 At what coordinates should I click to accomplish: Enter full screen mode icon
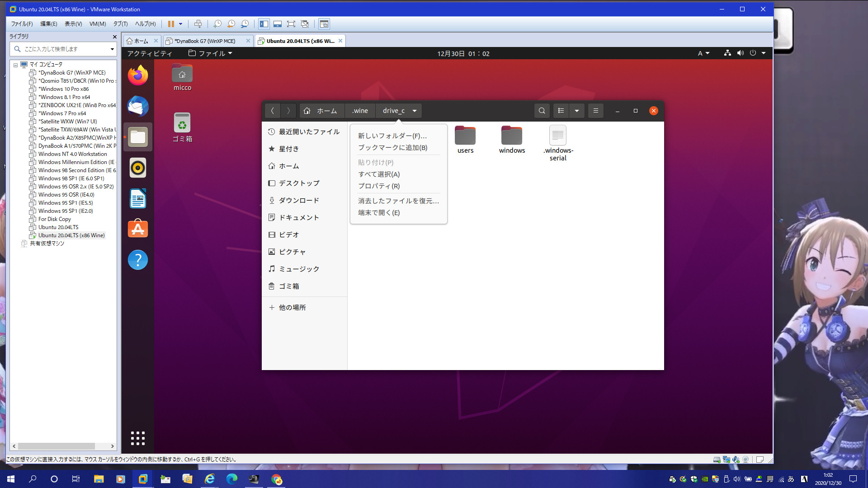coord(291,24)
